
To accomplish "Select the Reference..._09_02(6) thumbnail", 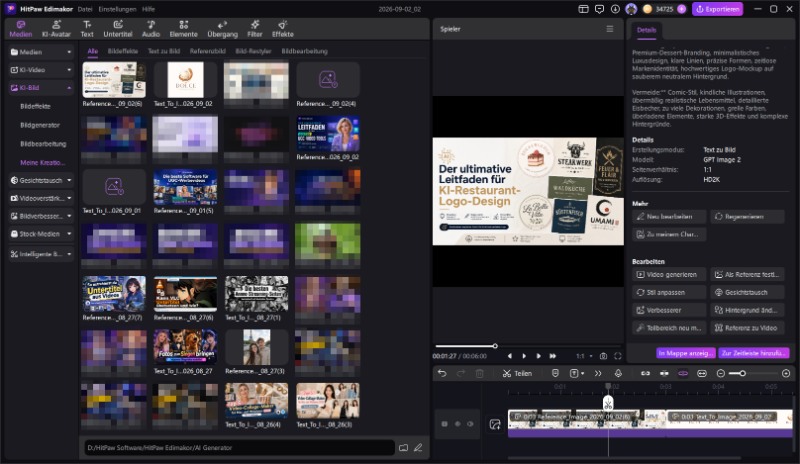I will [114, 80].
